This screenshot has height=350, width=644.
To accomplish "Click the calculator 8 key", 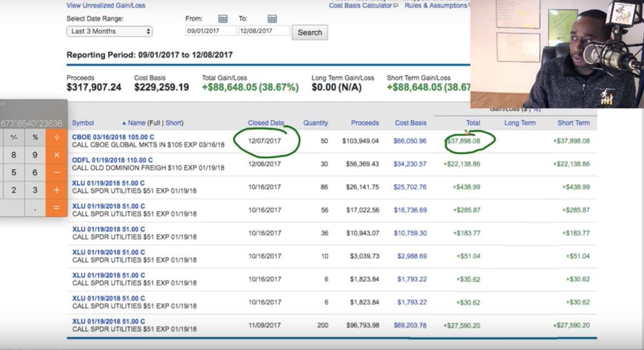I will (x=14, y=155).
